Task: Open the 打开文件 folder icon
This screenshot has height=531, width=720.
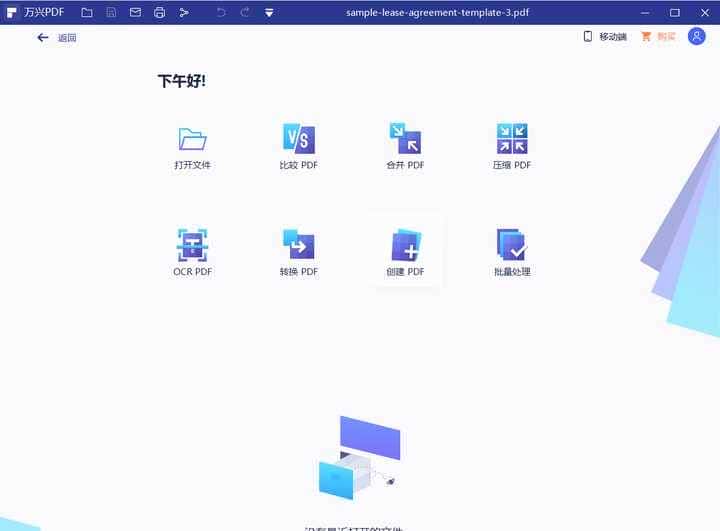Action: point(192,139)
